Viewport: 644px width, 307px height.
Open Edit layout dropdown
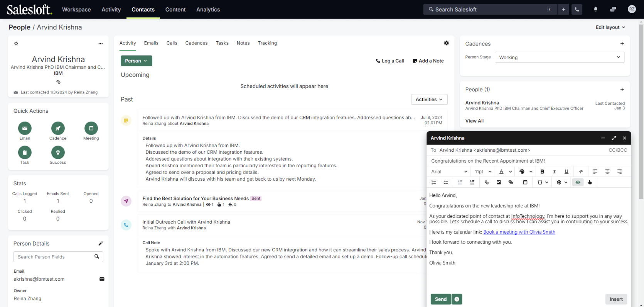[610, 27]
